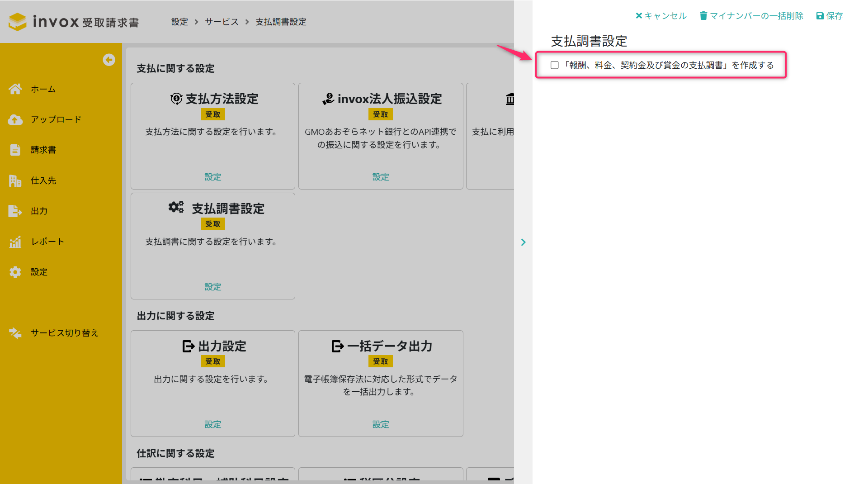Open 設定 link under 支払方法設定
Image resolution: width=868 pixels, height=484 pixels.
point(213,177)
